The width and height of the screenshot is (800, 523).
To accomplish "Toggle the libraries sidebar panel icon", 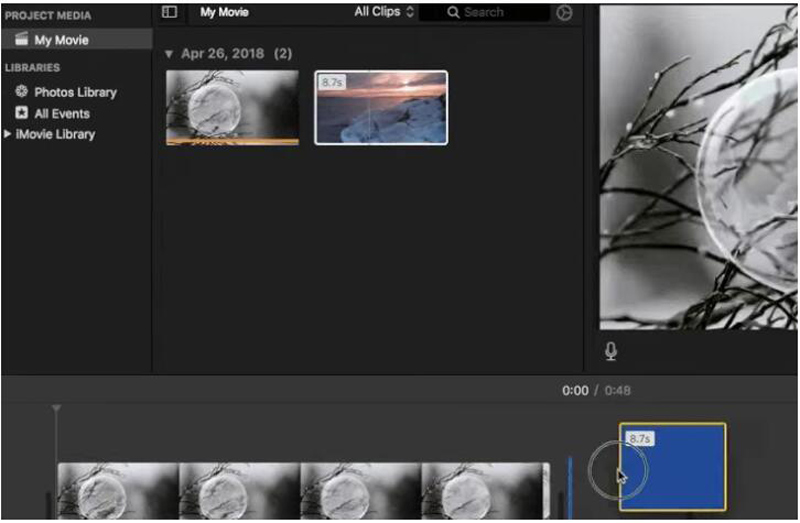I will coord(169,12).
